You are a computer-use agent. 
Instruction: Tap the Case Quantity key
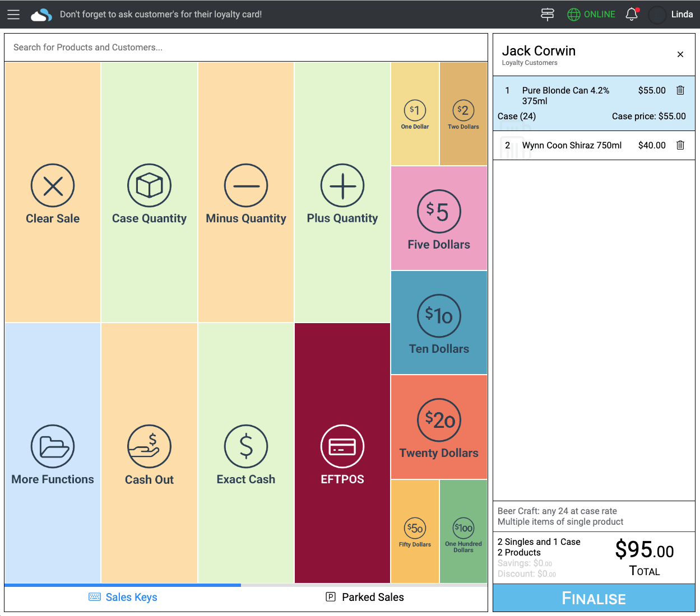[x=149, y=193]
